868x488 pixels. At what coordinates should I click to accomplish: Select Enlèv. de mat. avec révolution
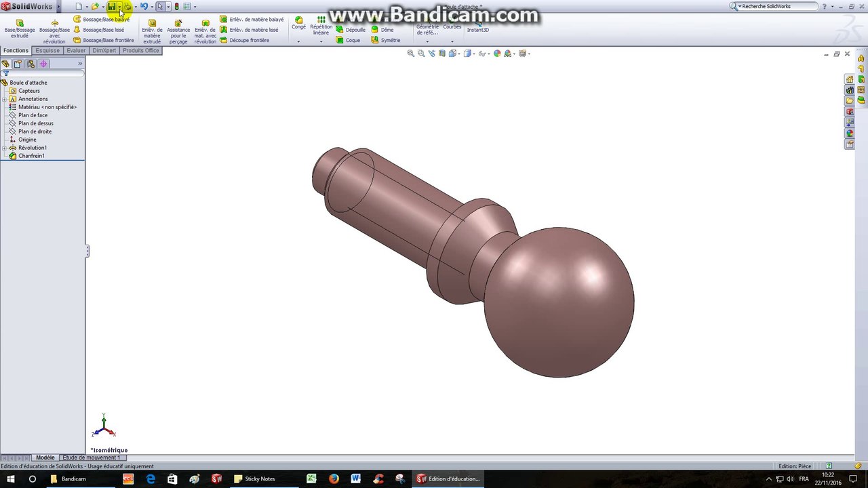(205, 31)
